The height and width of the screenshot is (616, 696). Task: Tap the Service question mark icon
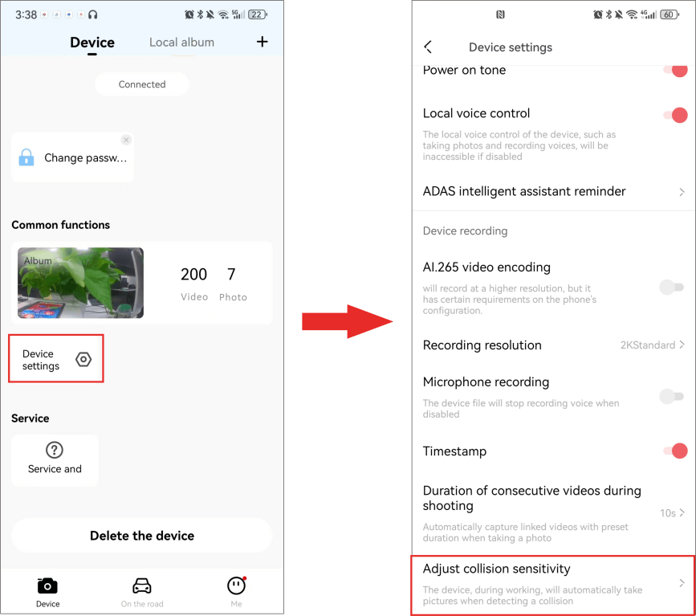55,450
